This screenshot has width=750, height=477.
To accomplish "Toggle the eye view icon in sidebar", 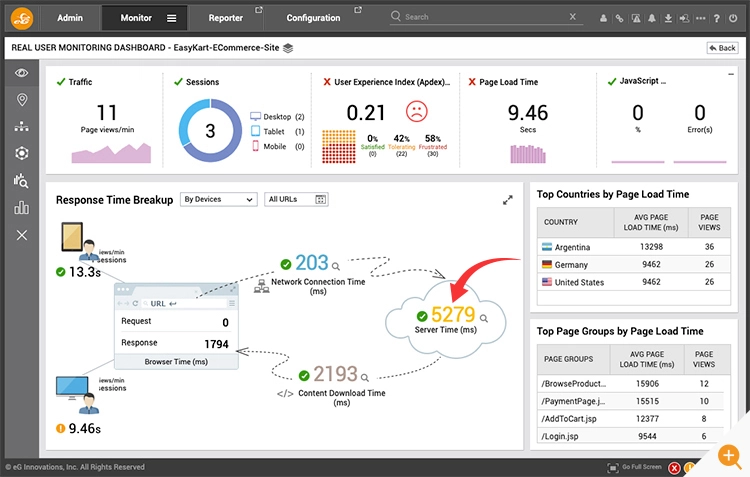I will (x=22, y=73).
